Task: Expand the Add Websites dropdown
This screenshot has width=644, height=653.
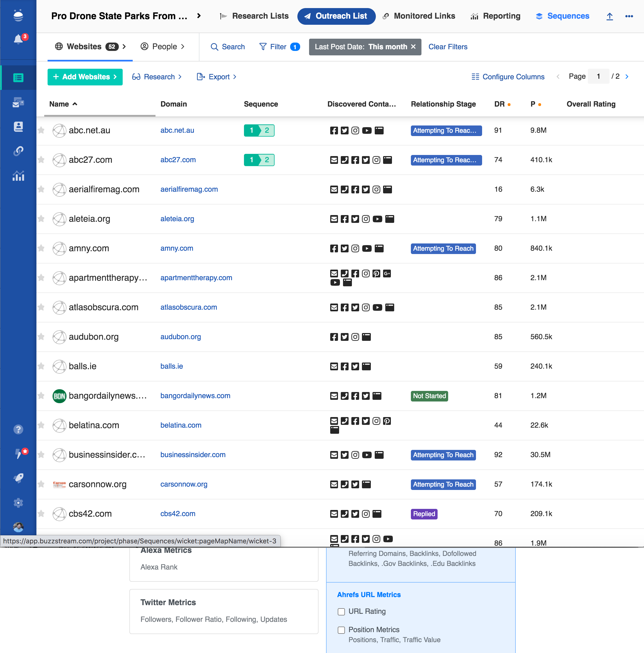Action: (85, 77)
